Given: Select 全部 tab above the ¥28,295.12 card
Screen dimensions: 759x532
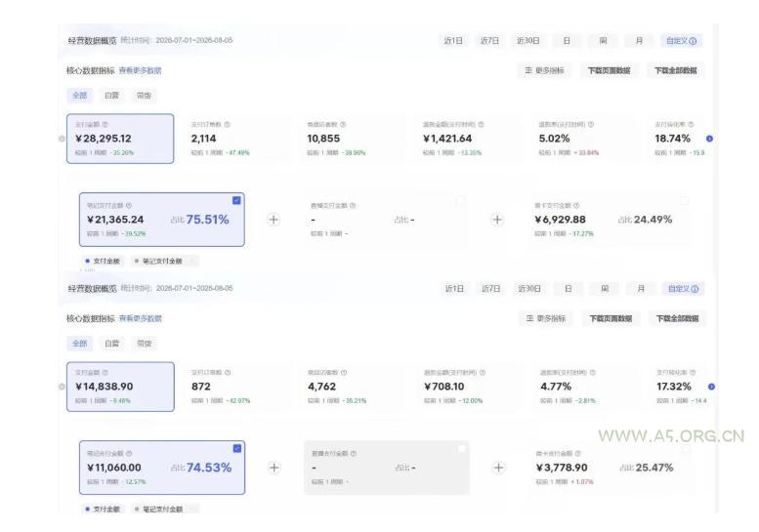Looking at the screenshot, I should click(x=79, y=96).
